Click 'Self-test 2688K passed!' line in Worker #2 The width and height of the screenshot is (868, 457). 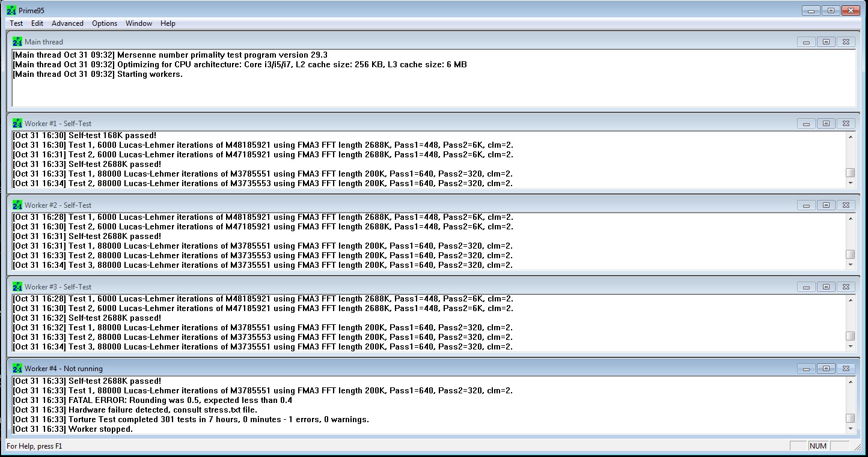87,236
